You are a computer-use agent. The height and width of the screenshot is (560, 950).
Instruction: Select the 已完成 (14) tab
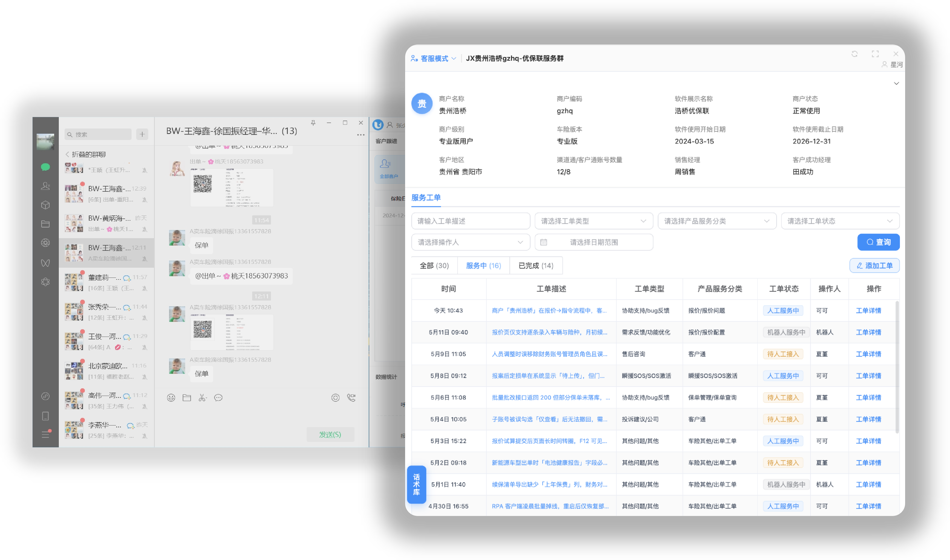[536, 266]
